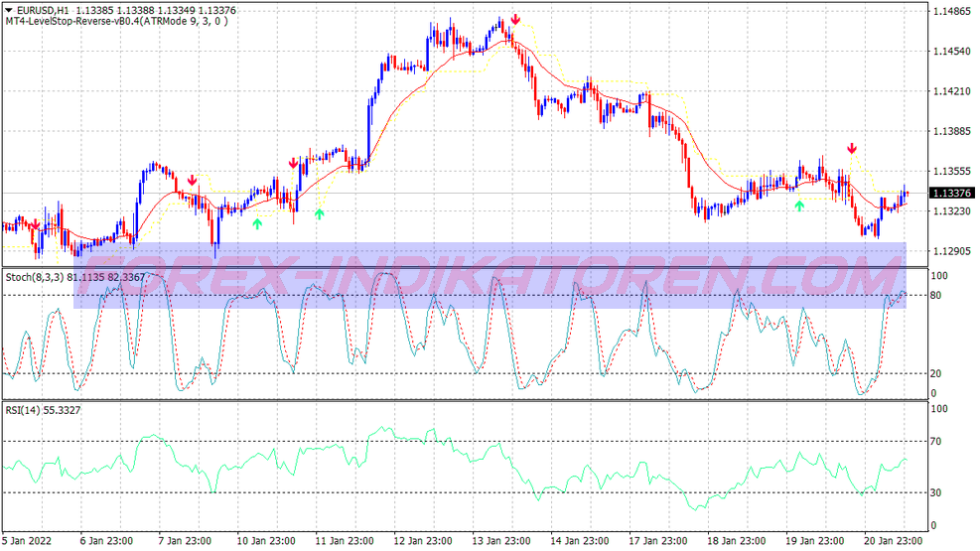This screenshot has width=980, height=551.
Task: Select the rightmost red sell arrow
Action: pos(851,149)
